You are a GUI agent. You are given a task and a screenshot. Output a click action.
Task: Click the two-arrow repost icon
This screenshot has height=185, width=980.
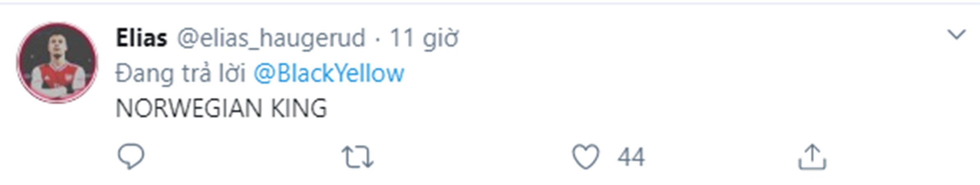pos(358,157)
